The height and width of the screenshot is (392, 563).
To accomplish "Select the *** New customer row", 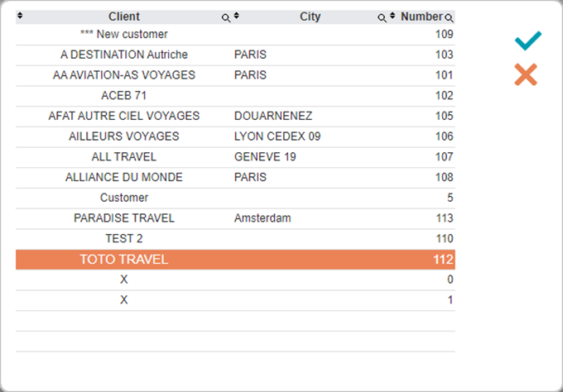I will click(x=235, y=35).
